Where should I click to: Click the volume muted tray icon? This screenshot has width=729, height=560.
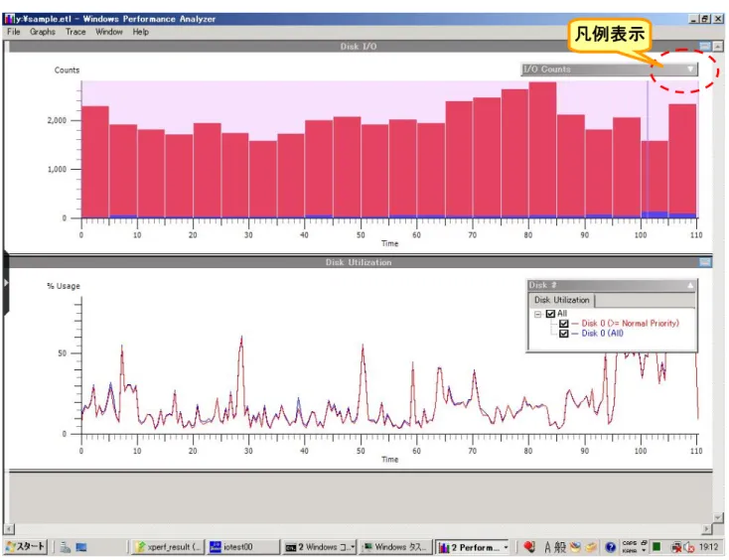(689, 547)
